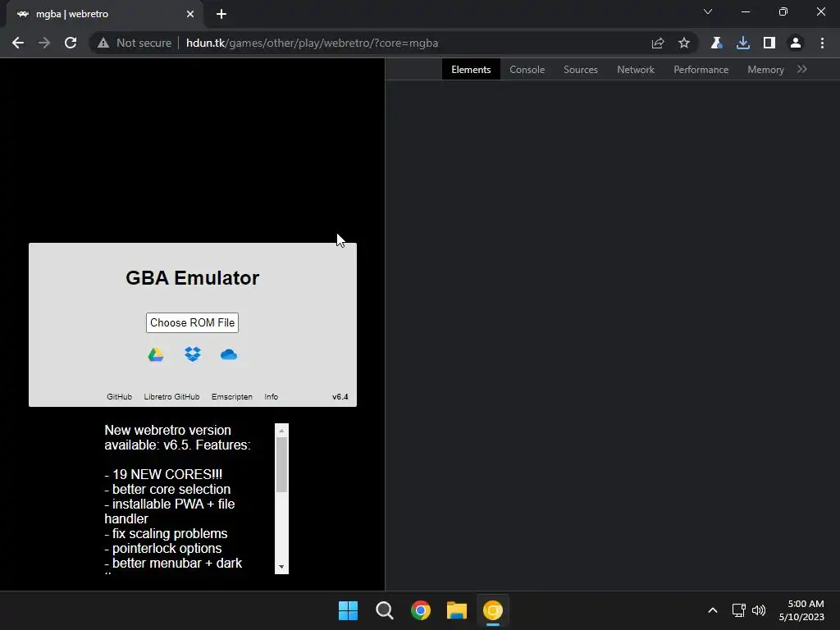Image resolution: width=840 pixels, height=630 pixels.
Task: Go back in browser history
Action: pyautogui.click(x=18, y=43)
